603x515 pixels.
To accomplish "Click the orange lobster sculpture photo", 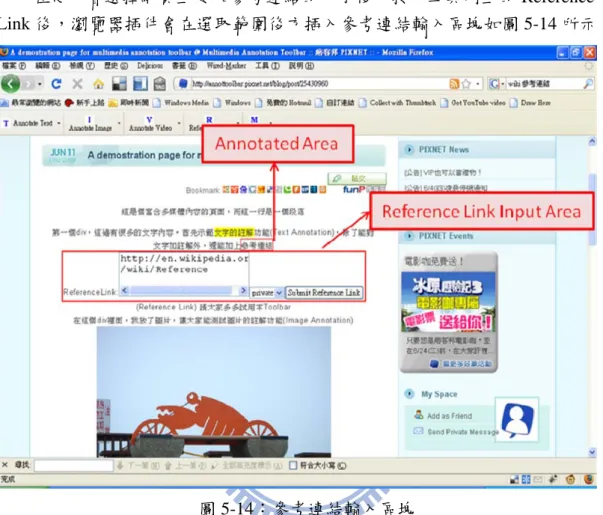I will click(x=213, y=392).
